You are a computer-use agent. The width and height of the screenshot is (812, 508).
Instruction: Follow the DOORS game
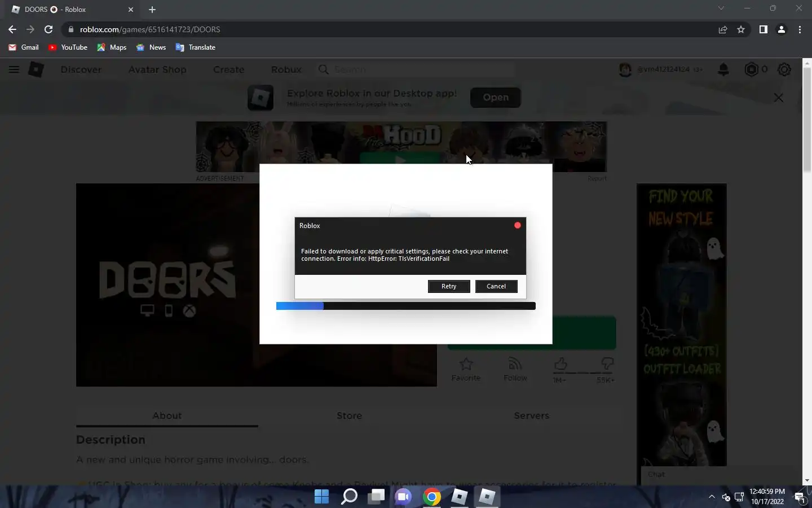tap(515, 370)
